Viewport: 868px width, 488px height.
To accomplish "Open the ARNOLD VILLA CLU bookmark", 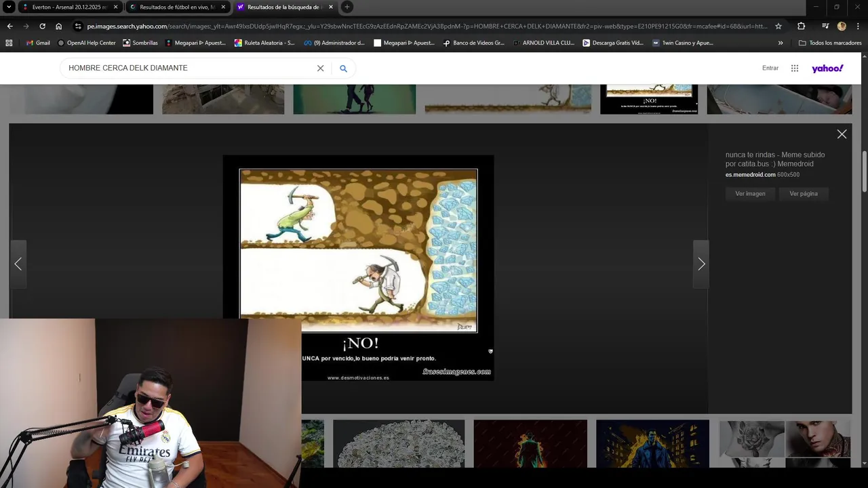I will point(544,43).
